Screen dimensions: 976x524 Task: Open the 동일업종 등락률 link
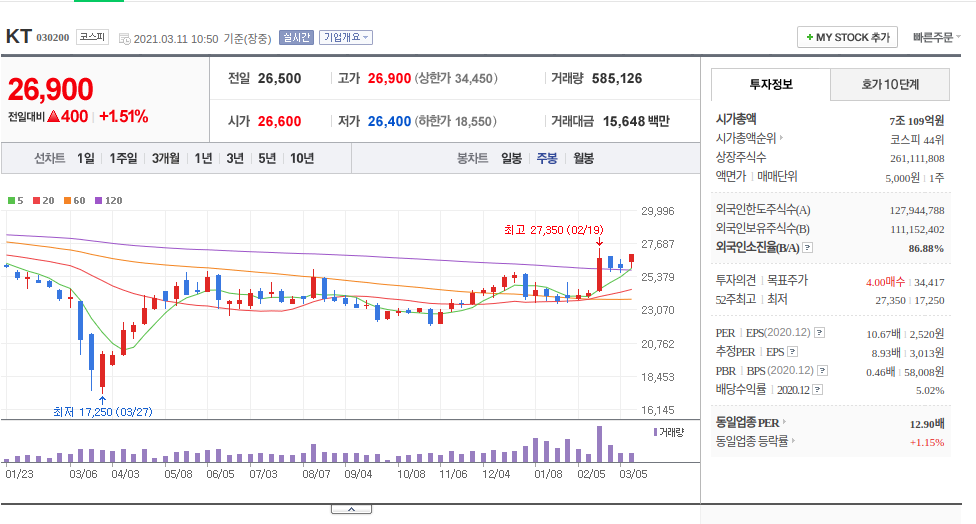tap(756, 441)
